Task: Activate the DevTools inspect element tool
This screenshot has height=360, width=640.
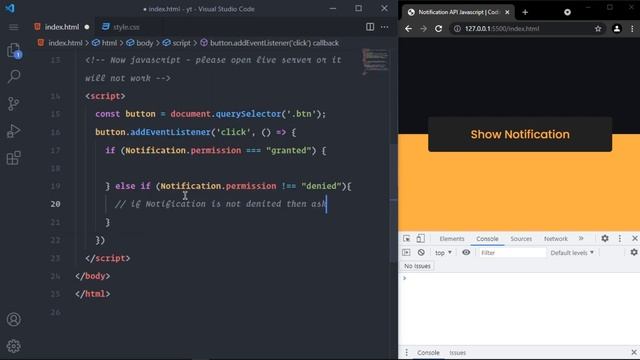Action: 407,238
